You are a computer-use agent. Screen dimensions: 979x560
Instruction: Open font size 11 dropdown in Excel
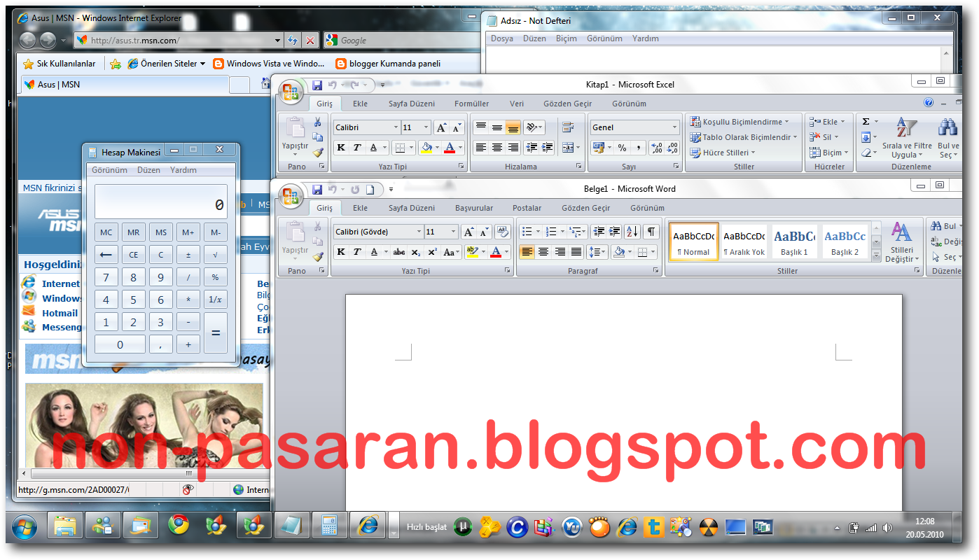coord(426,127)
